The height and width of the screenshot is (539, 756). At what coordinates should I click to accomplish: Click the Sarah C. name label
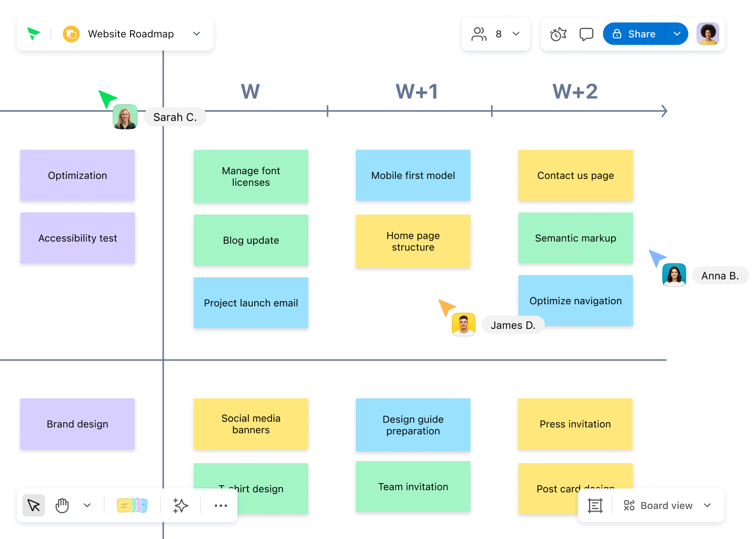pos(175,117)
